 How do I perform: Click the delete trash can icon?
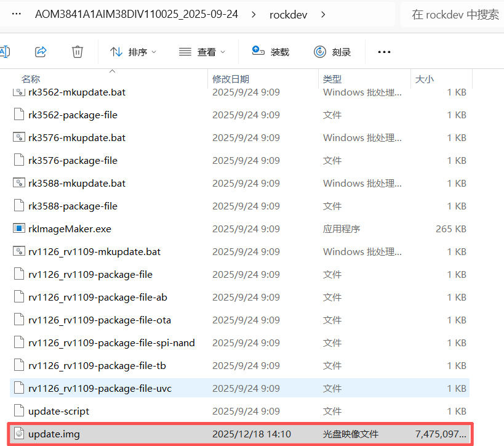(78, 52)
